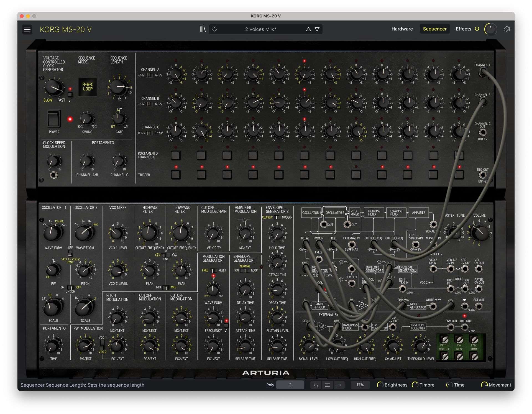Viewport: 532px width, 414px height.
Task: Switch to the Hardware tab
Action: [x=402, y=29]
